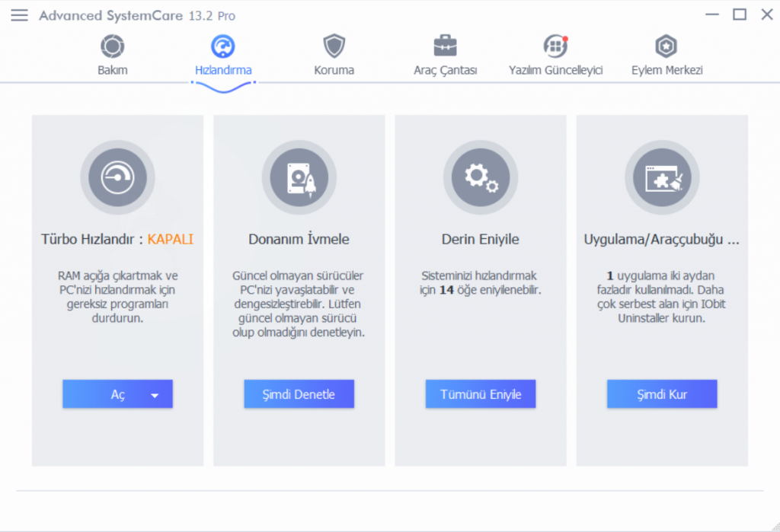Maximize the Advanced SystemCare window
The height and width of the screenshot is (532, 780).
point(740,14)
